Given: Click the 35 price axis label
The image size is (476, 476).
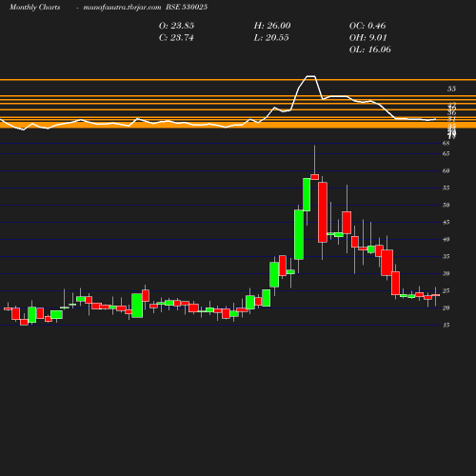Looking at the screenshot, I should coord(446,256).
